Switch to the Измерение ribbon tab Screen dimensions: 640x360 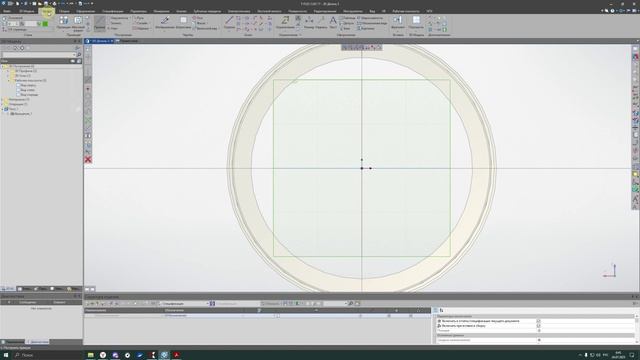(162, 11)
